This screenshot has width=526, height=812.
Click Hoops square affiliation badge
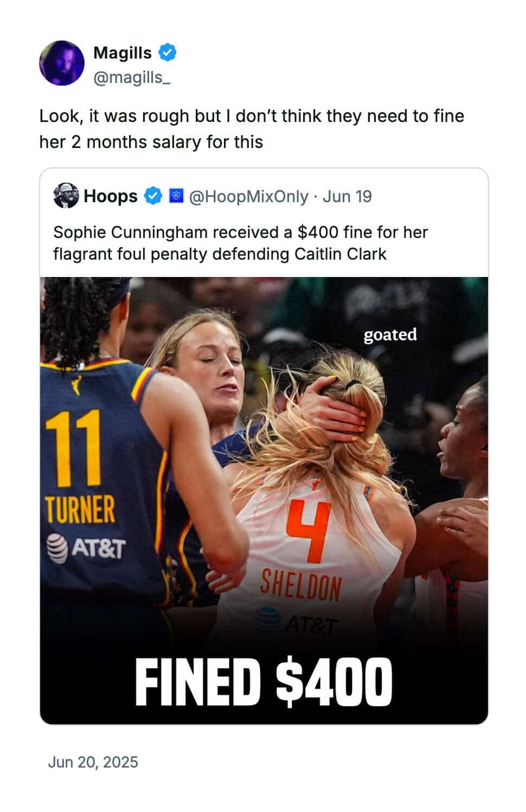176,196
